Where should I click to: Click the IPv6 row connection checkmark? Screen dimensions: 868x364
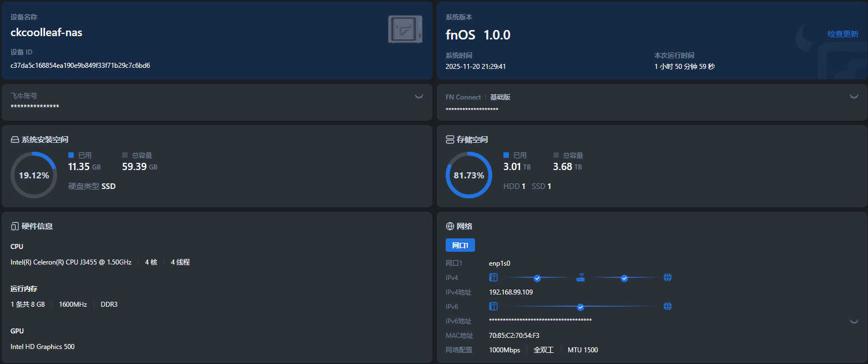[581, 306]
